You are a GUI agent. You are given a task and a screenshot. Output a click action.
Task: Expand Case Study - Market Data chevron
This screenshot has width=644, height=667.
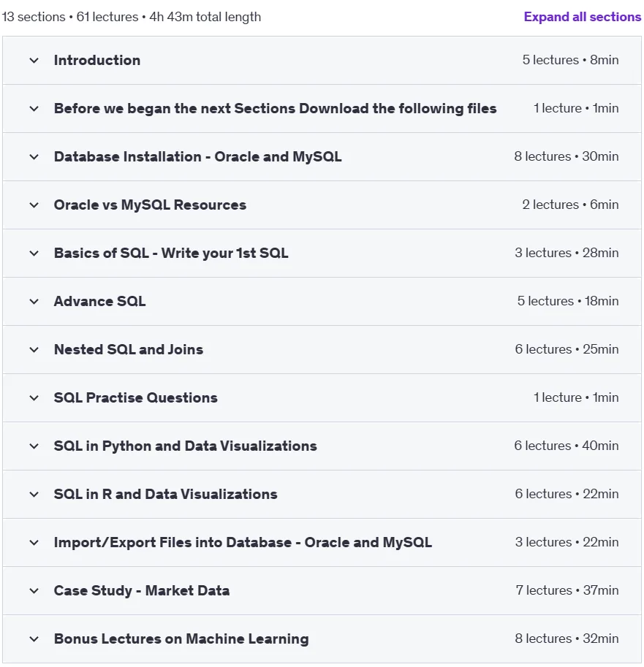pyautogui.click(x=34, y=591)
